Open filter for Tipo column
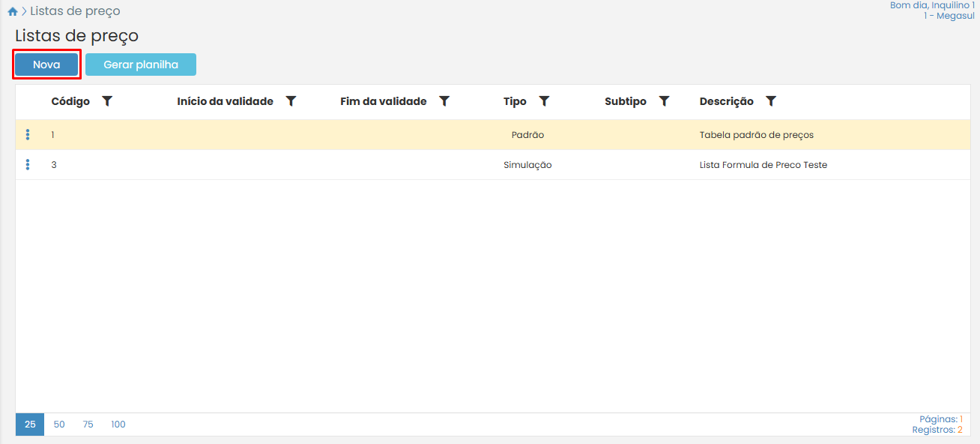The width and height of the screenshot is (980, 444). (545, 101)
